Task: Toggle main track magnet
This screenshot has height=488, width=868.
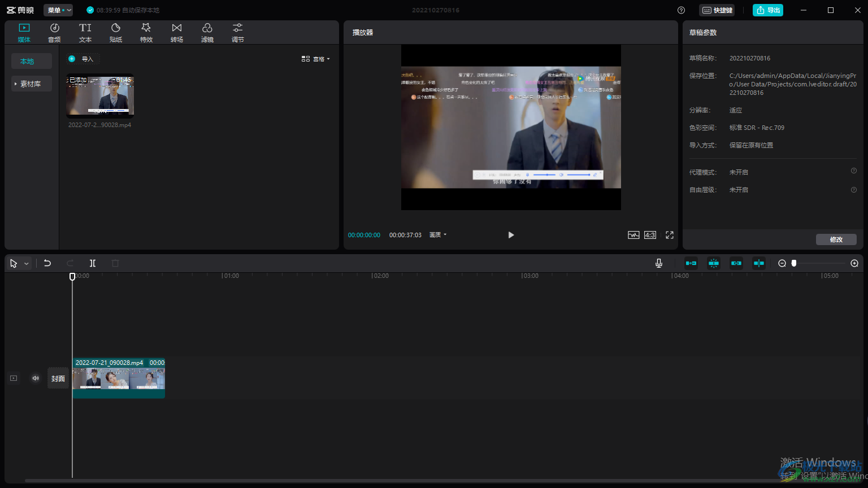Action: coord(691,263)
